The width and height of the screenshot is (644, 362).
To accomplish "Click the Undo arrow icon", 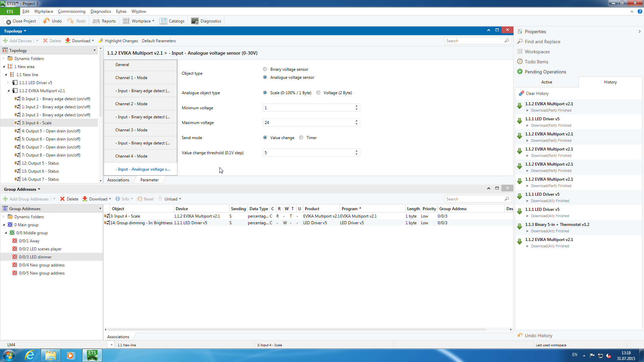I will (46, 21).
